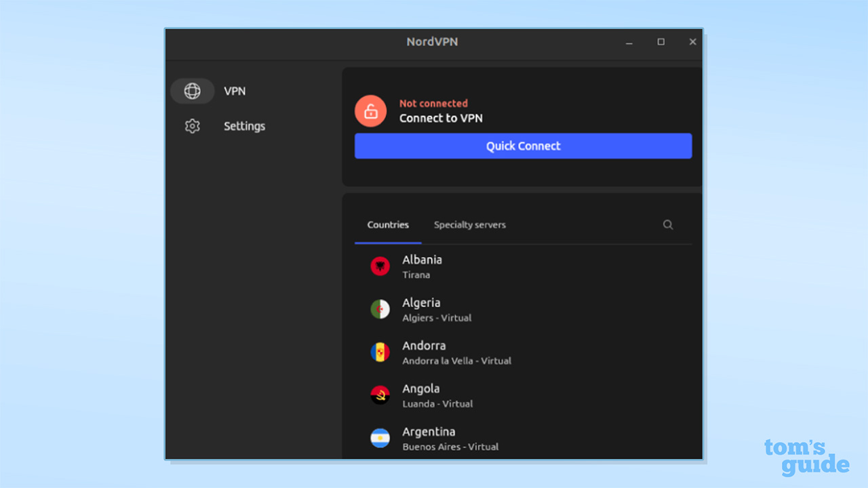
Task: Click the orange unlocked padlock status icon
Action: click(370, 111)
